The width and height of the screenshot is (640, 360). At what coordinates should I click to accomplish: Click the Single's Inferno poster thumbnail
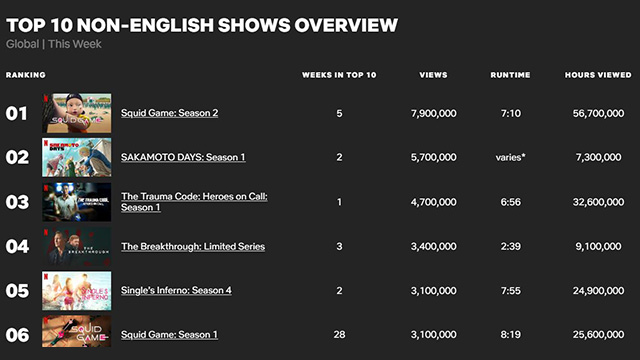point(77,291)
